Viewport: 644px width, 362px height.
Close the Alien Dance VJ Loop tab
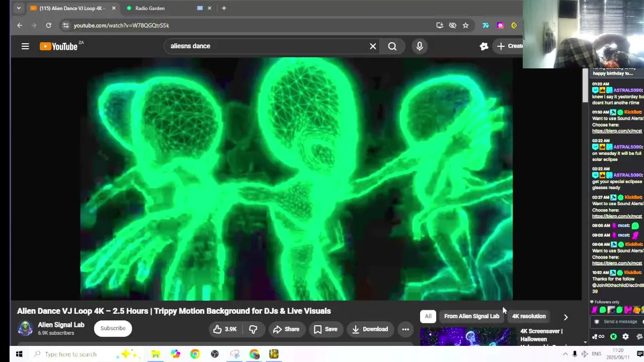[114, 8]
